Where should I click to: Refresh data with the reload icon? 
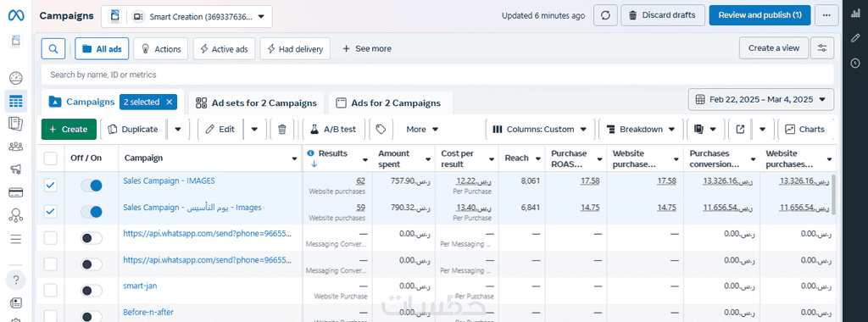(x=605, y=15)
